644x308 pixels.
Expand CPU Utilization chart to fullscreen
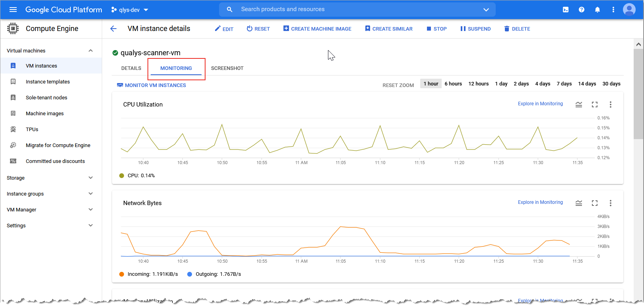click(595, 105)
